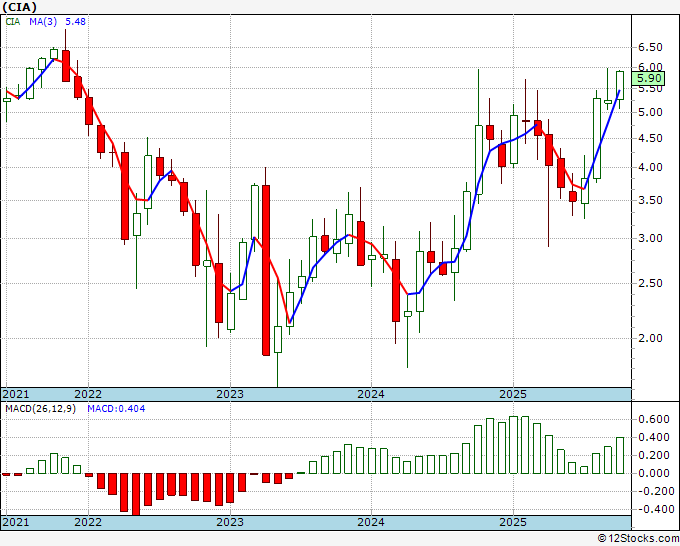680x546 pixels.
Task: Click 2025 on the price chart timeline
Action: (513, 394)
